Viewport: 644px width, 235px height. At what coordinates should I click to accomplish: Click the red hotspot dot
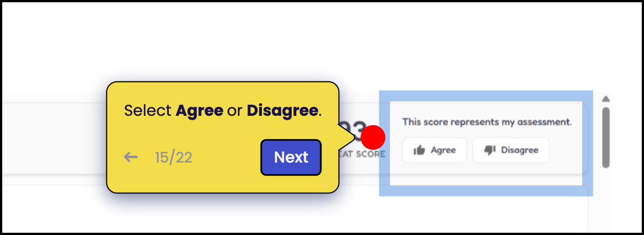point(373,137)
